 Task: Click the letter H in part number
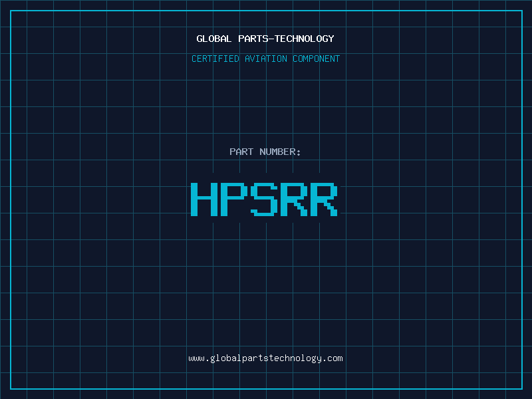click(204, 199)
